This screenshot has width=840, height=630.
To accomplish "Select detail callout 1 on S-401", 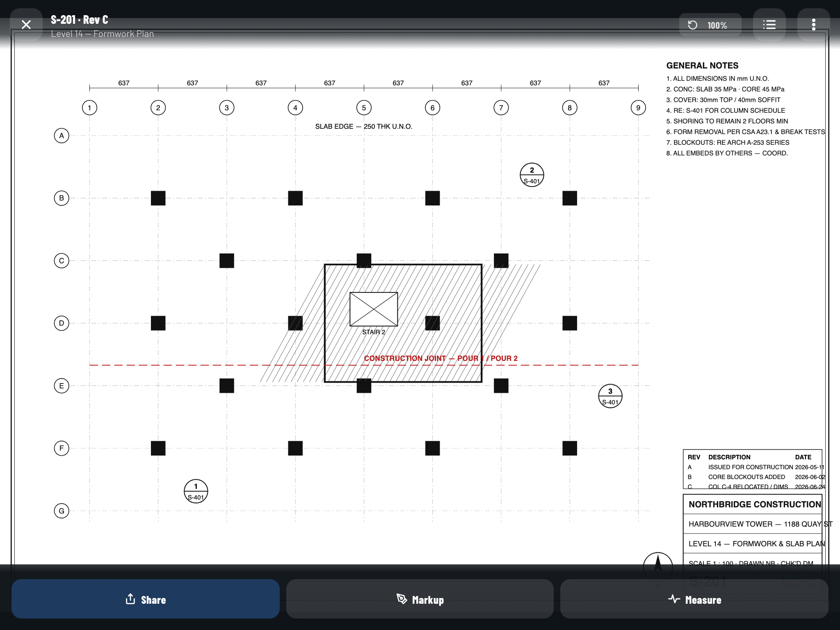I will tap(196, 491).
